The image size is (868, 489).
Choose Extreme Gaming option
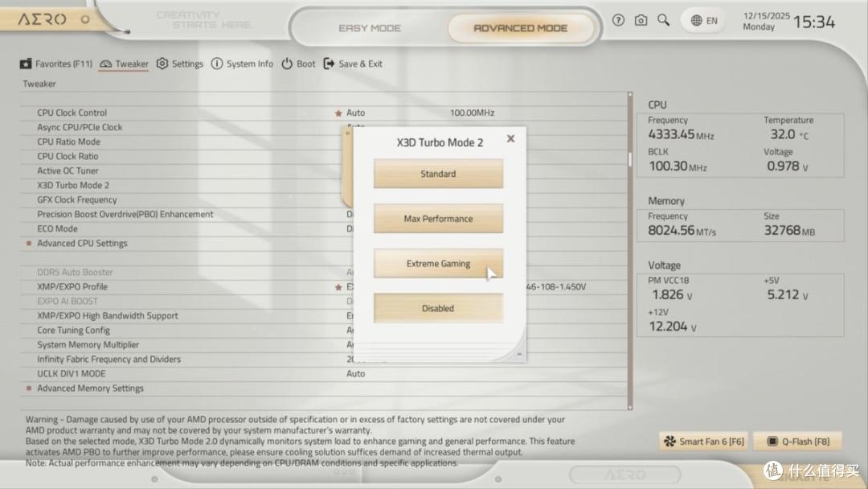(439, 264)
